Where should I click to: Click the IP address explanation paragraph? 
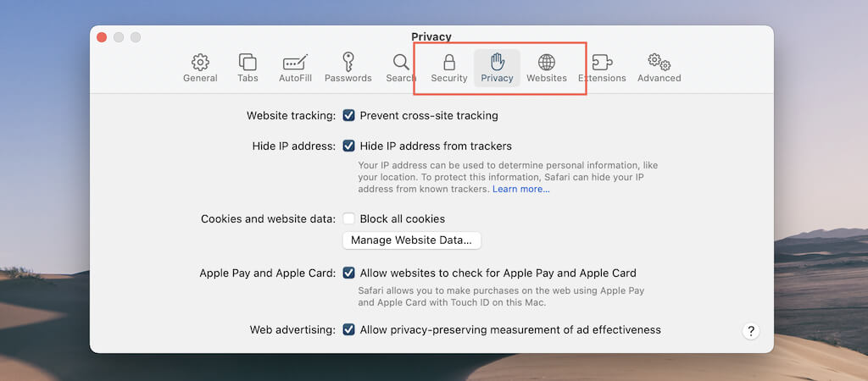point(508,177)
